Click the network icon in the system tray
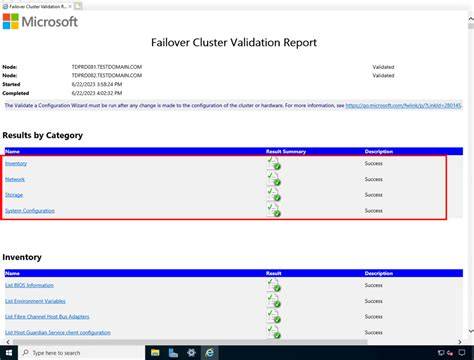 pyautogui.click(x=441, y=353)
